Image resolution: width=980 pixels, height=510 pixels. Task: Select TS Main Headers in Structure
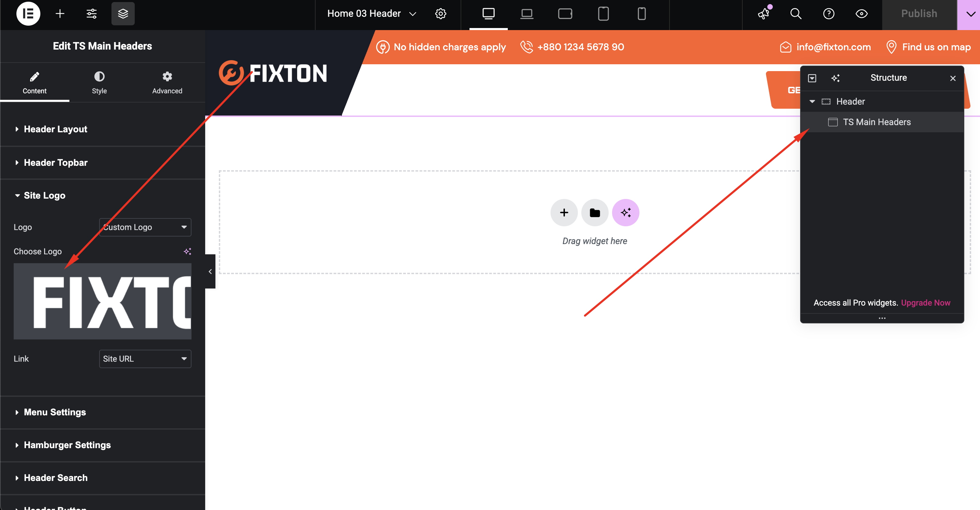point(876,122)
